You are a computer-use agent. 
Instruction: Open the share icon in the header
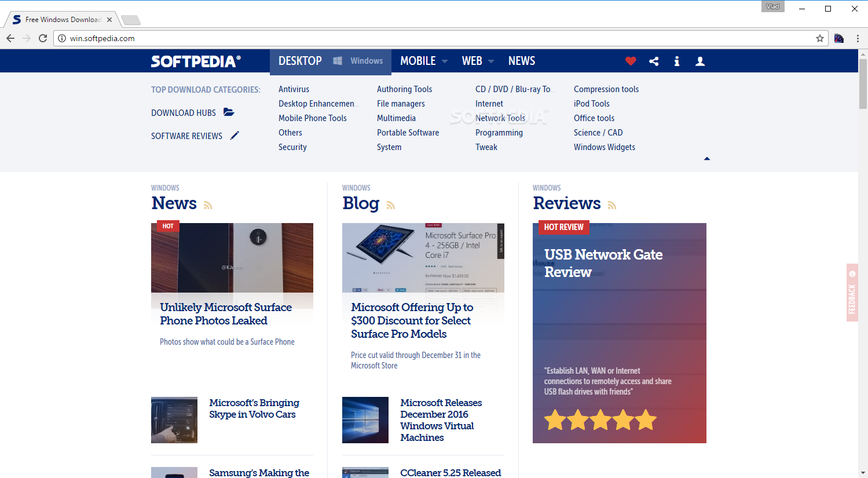(654, 61)
